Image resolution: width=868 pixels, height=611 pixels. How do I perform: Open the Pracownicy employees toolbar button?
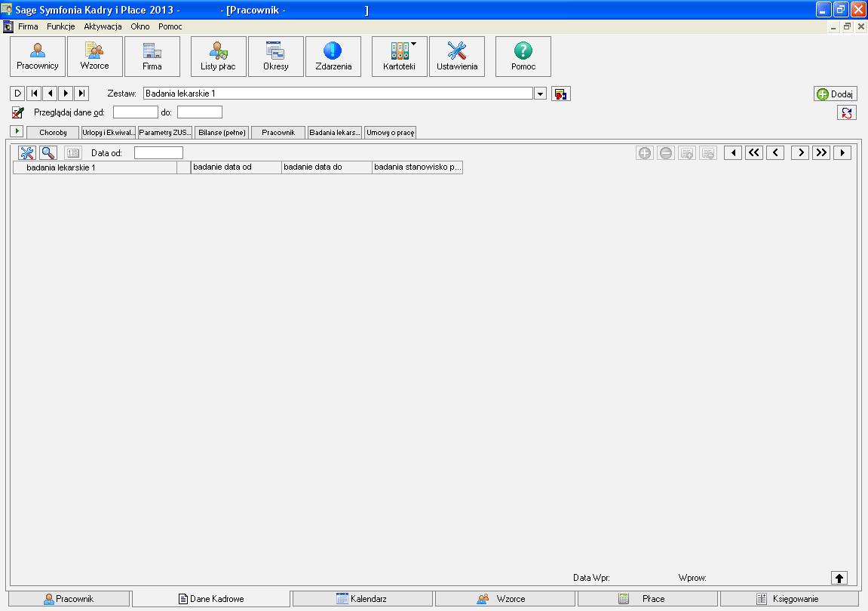click(x=38, y=57)
